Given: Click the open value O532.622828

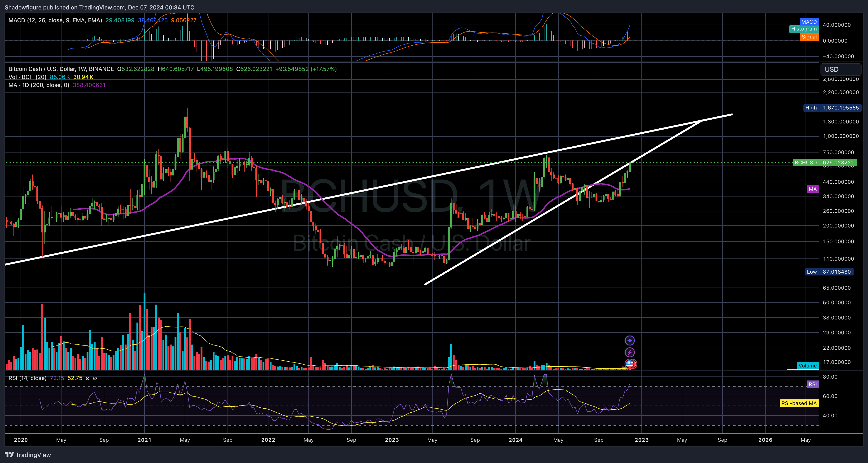Looking at the screenshot, I should [x=136, y=69].
